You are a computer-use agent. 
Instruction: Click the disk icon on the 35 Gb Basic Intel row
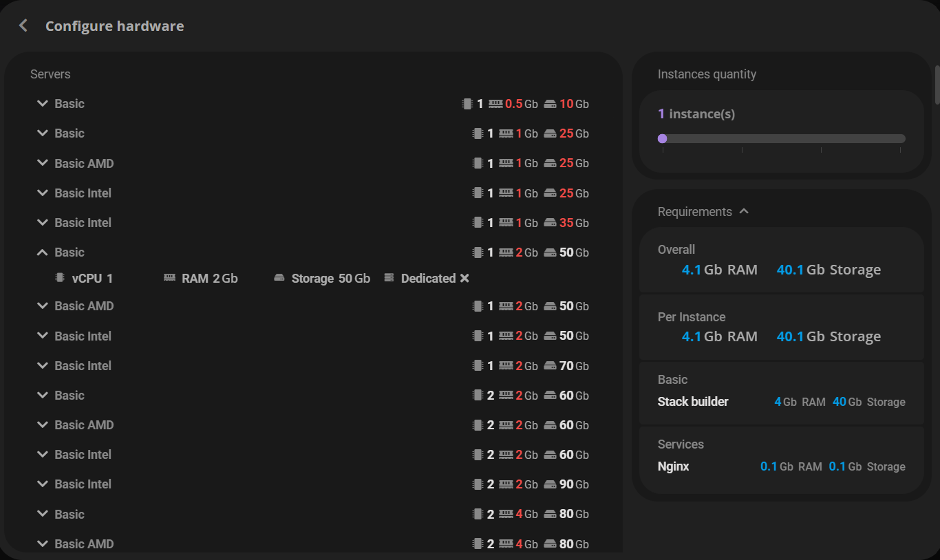(x=550, y=223)
